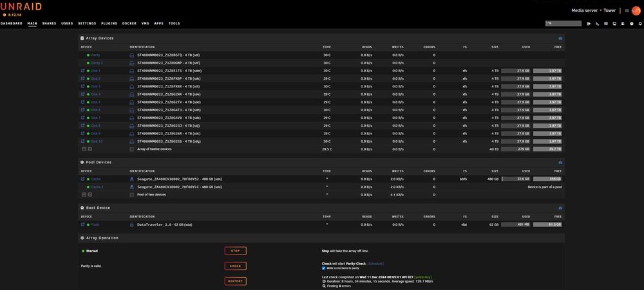The height and width of the screenshot is (290, 644).
Task: Open the Cache pool file browser icon
Action: [x=82, y=179]
